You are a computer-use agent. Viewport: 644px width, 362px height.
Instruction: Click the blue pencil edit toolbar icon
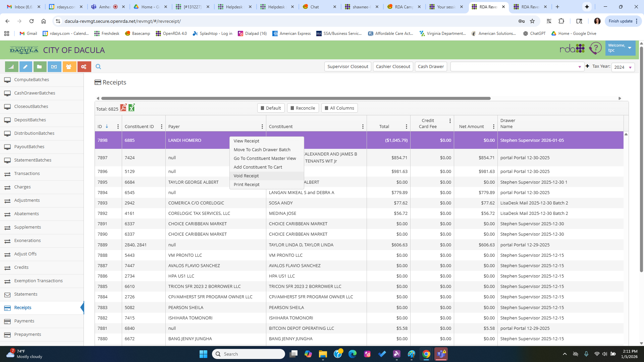click(x=25, y=67)
